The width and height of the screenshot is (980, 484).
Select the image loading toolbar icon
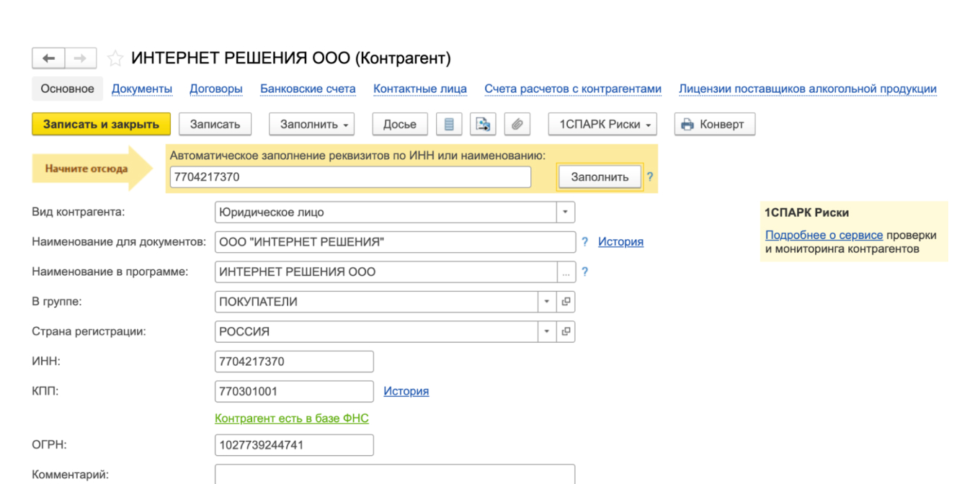[483, 124]
